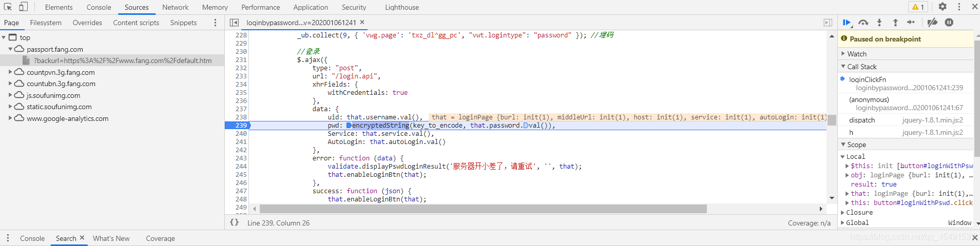The width and height of the screenshot is (980, 246).
Task: Step out of current function
Action: (x=895, y=23)
